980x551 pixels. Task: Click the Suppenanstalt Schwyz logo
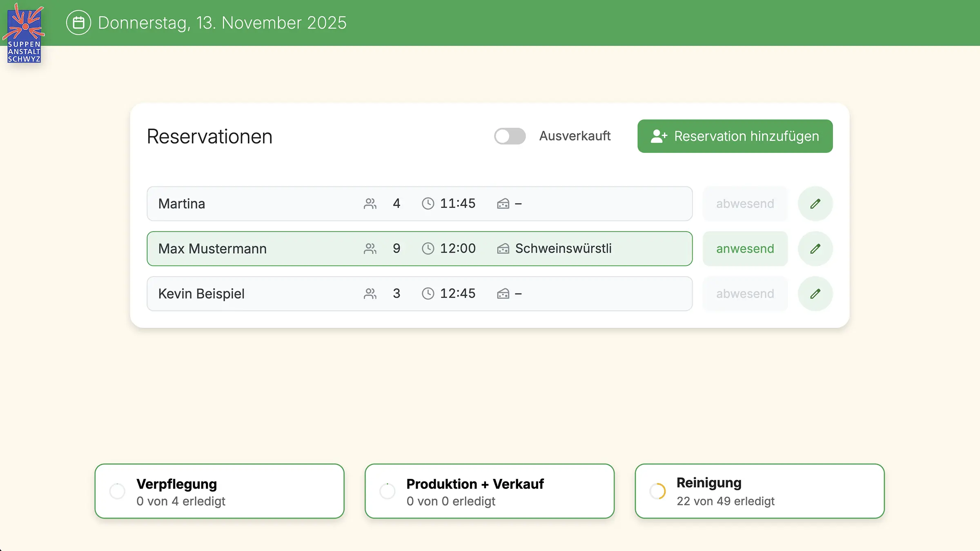[24, 33]
